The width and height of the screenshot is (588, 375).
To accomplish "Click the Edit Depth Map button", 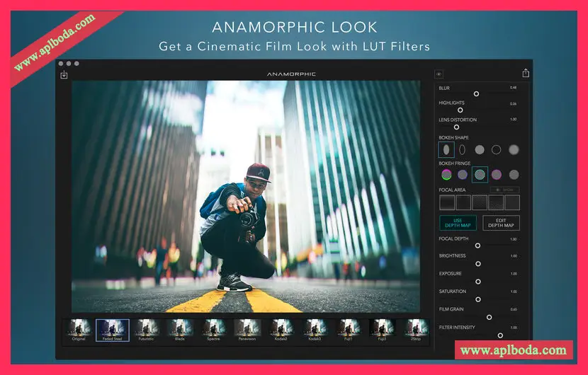I will pos(501,223).
